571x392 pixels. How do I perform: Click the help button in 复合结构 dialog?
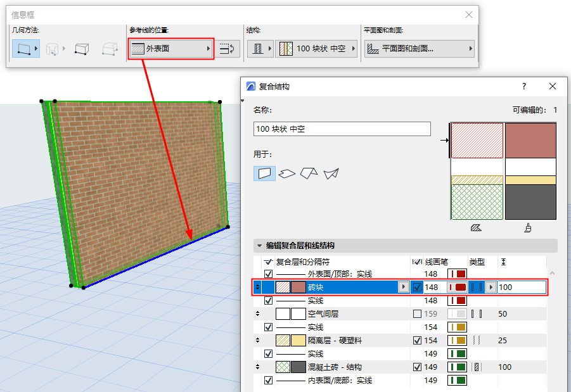(x=523, y=86)
